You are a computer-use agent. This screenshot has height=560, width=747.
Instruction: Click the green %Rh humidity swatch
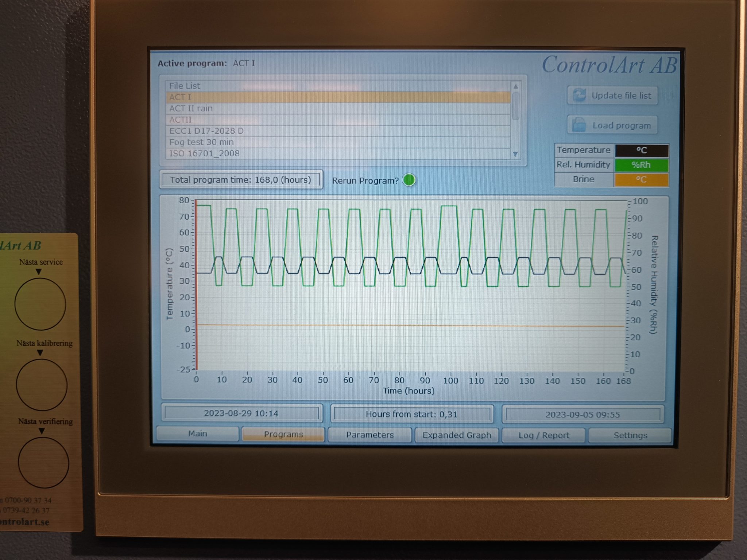pyautogui.click(x=641, y=165)
